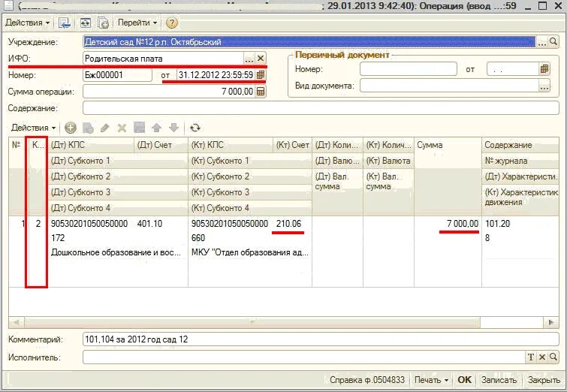Click the (Дт) КПС column header
567x392 pixels.
point(91,145)
